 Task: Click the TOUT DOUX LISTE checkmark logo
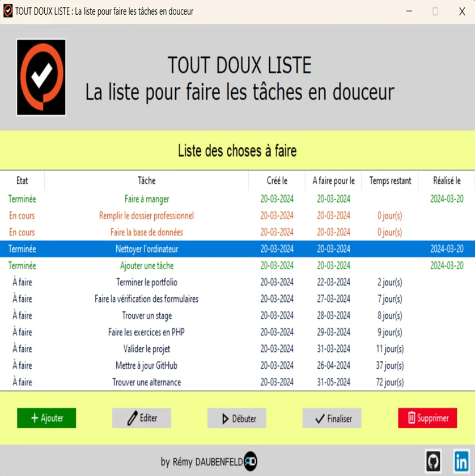[41, 77]
